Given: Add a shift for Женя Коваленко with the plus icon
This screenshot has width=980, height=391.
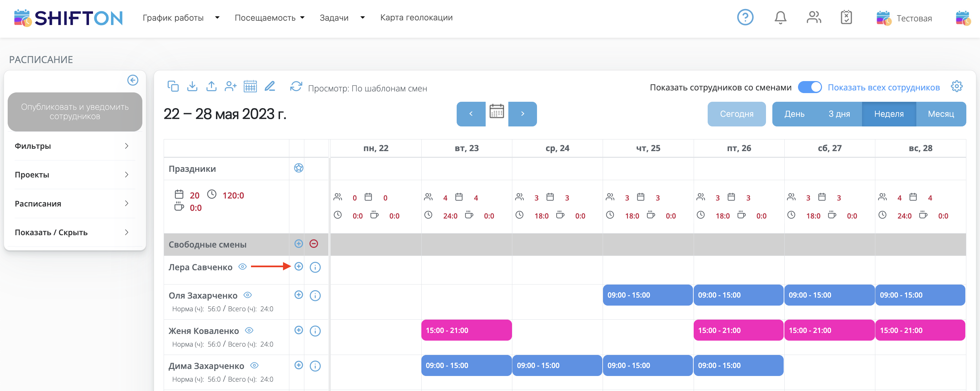Looking at the screenshot, I should pos(299,330).
